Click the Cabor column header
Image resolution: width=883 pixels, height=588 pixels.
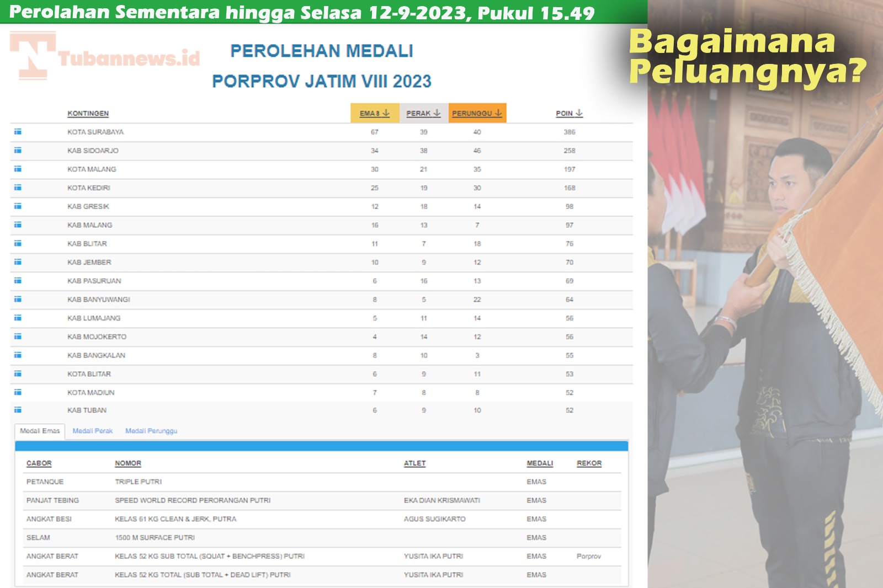coord(39,463)
